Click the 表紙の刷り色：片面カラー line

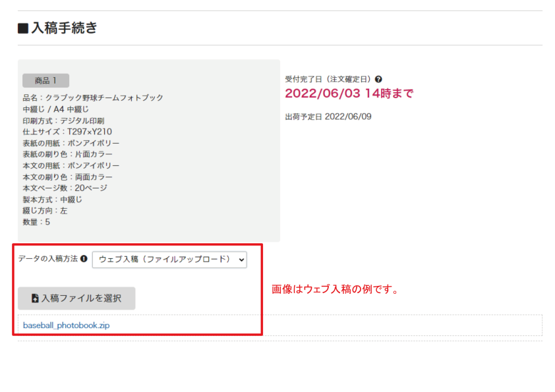[67, 154]
